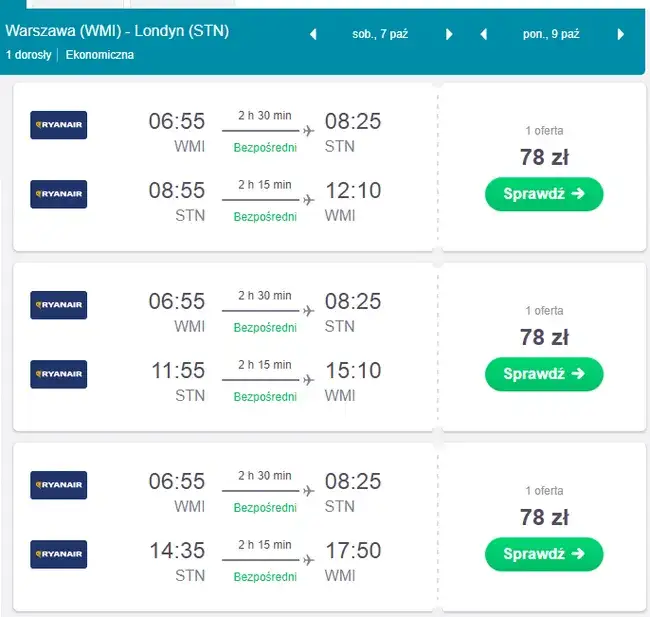Click airplane icon on first 06:55 flight route
650x617 pixels.
pos(308,131)
